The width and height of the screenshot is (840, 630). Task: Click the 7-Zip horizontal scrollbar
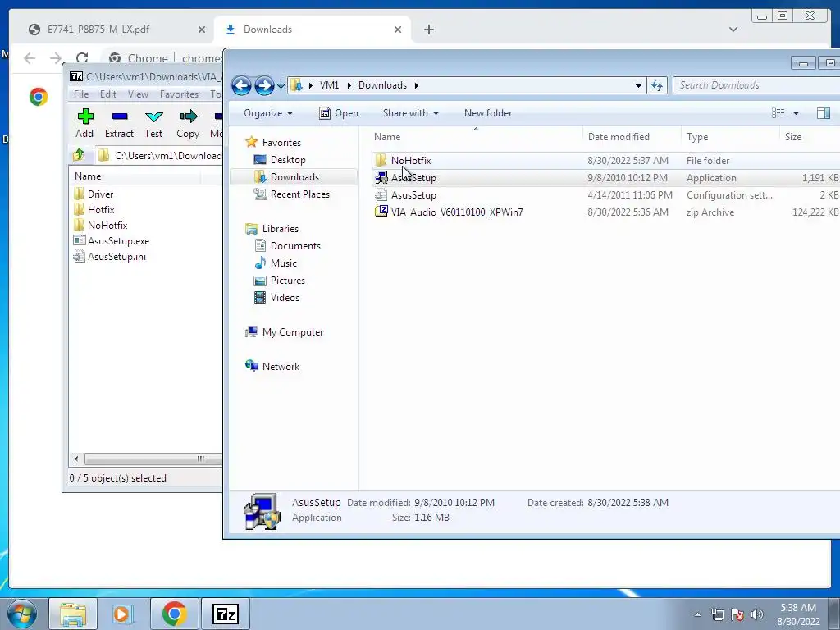[153, 459]
